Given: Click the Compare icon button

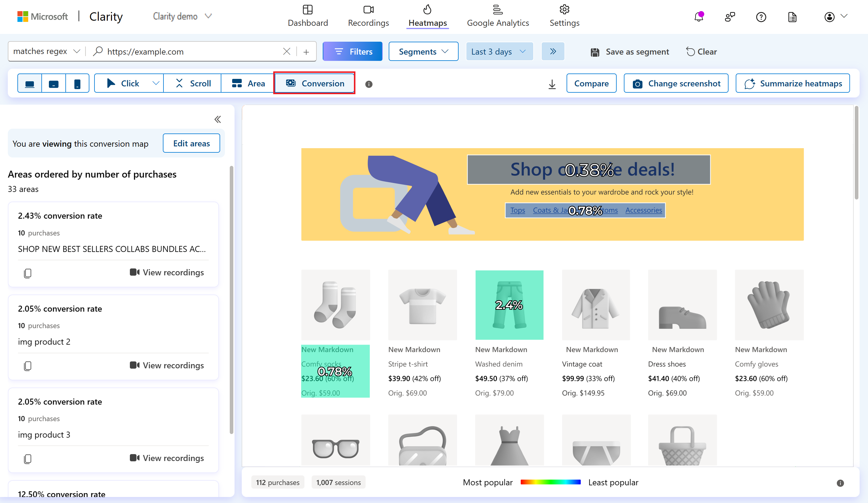Looking at the screenshot, I should click(591, 83).
